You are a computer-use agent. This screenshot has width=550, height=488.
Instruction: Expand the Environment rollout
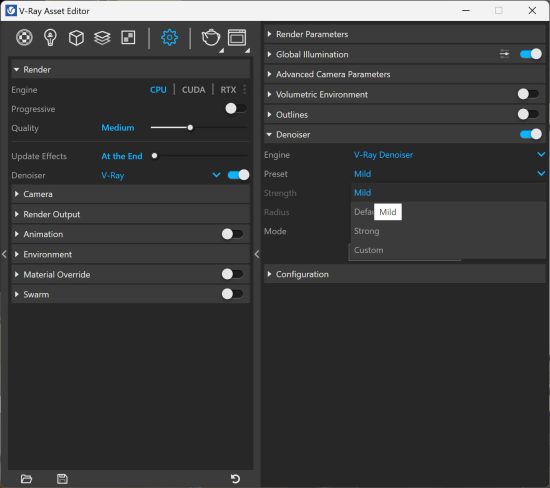[130, 254]
